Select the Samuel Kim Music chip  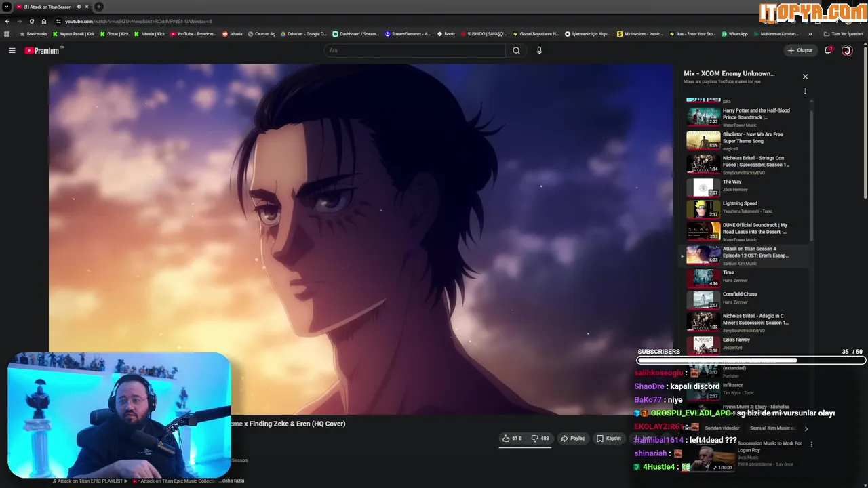pyautogui.click(x=773, y=428)
